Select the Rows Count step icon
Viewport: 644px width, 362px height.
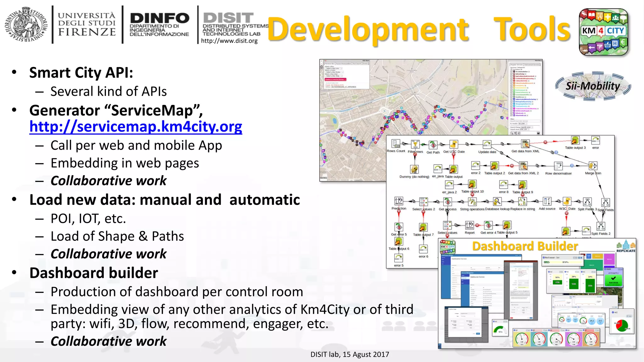pos(396,144)
